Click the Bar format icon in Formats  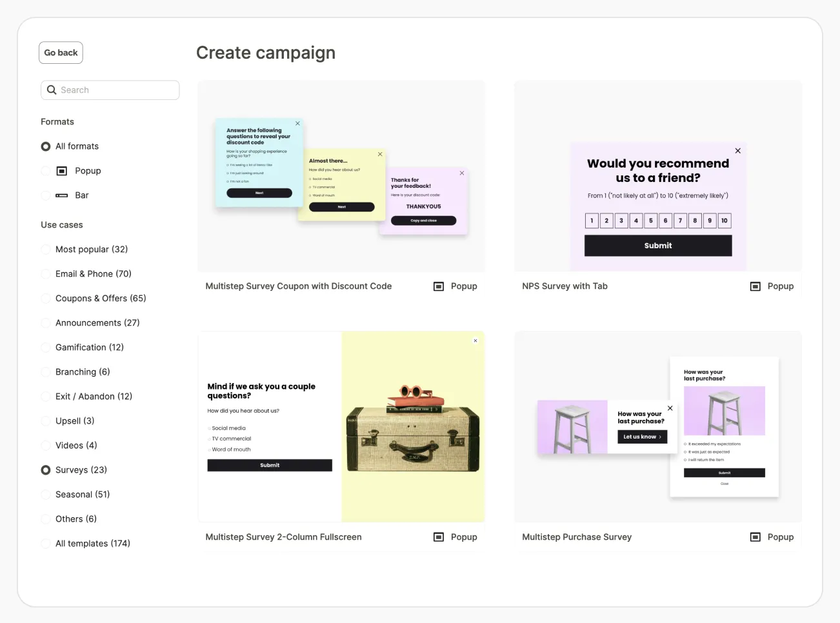click(x=62, y=195)
